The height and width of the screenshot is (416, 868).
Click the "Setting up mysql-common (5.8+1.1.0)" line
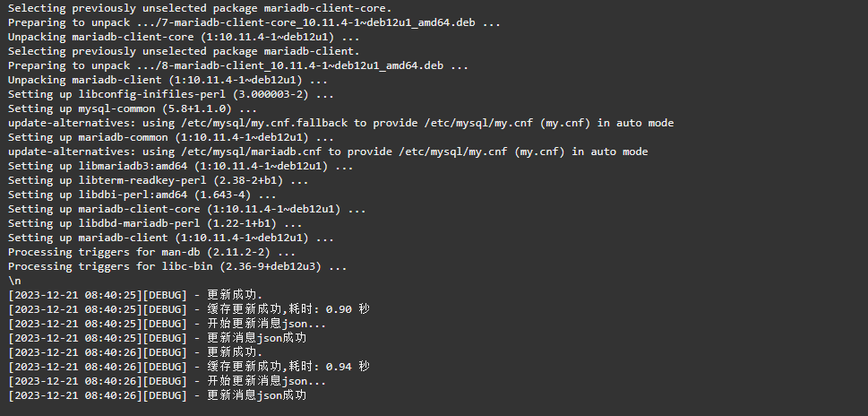133,109
